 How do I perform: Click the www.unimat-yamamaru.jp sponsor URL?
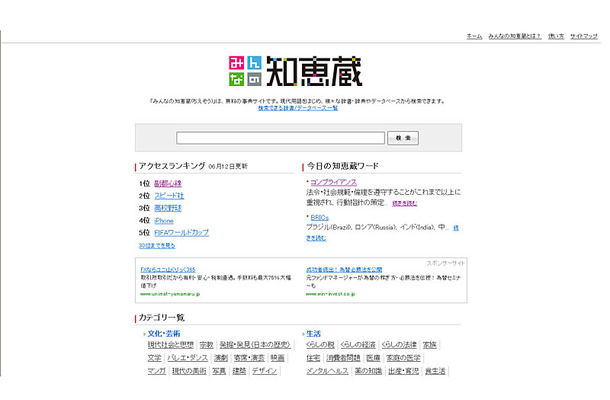coord(170,294)
